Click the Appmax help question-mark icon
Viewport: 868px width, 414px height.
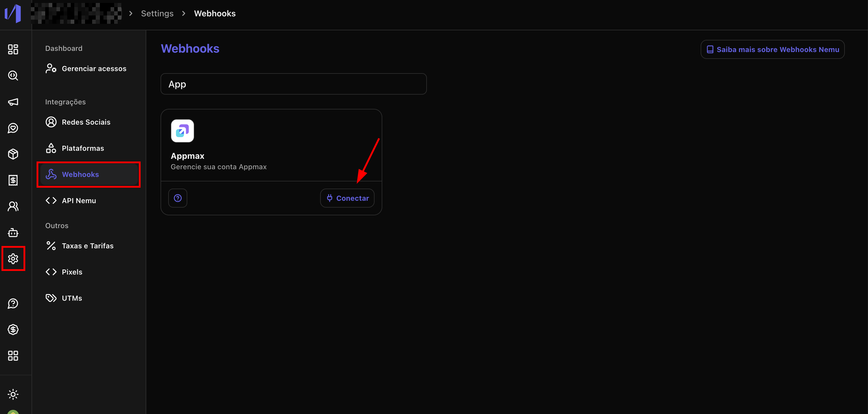177,198
